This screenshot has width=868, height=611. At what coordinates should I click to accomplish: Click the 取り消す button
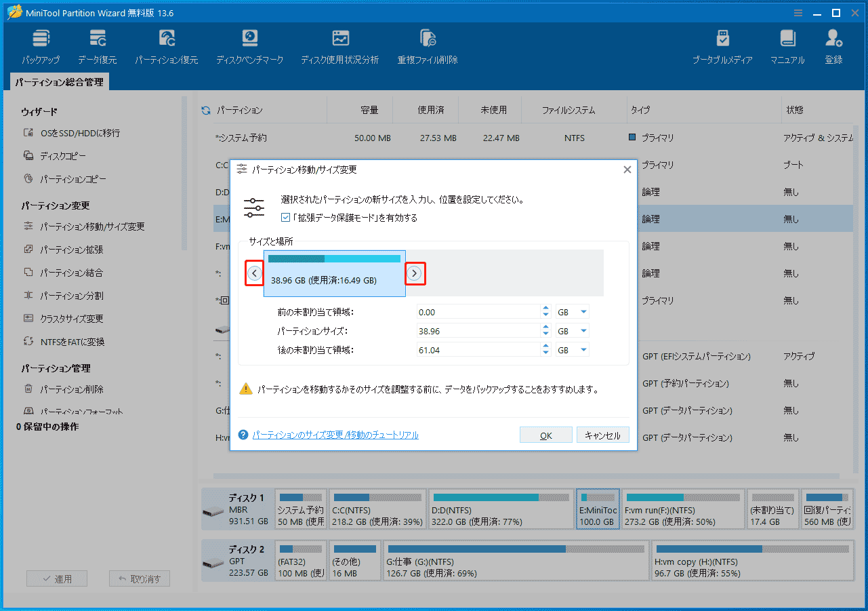139,579
